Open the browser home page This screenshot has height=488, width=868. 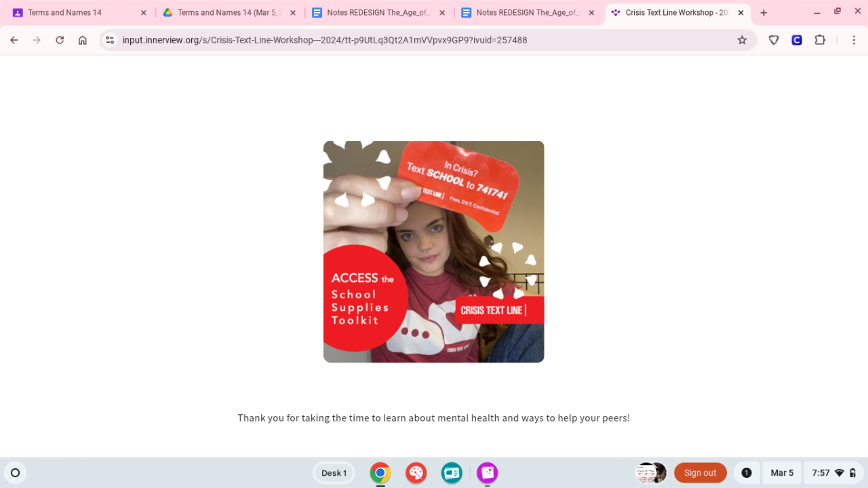tap(83, 40)
